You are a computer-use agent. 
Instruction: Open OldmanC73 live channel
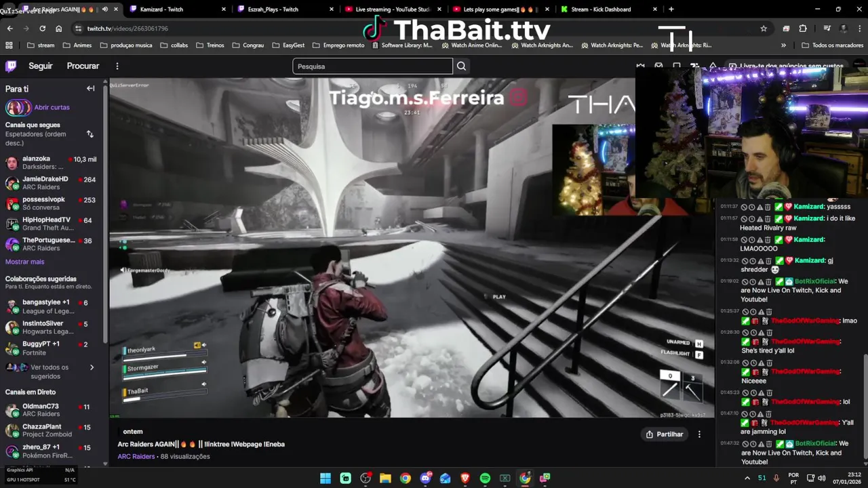53,410
